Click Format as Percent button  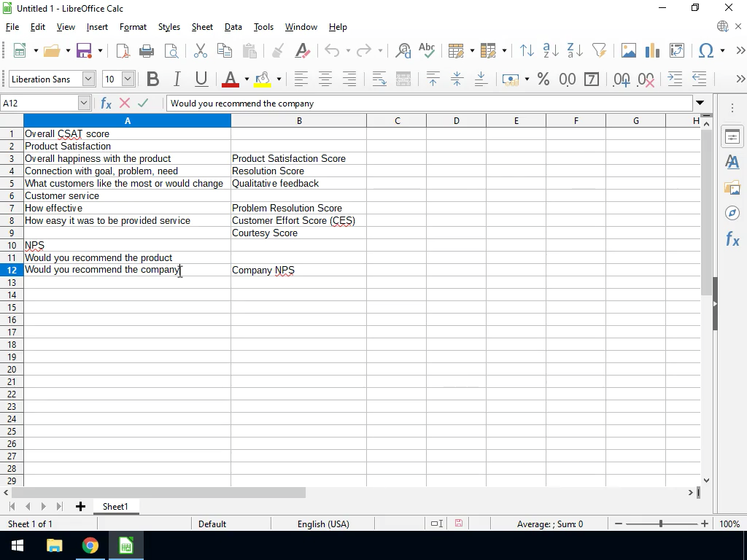(x=543, y=79)
